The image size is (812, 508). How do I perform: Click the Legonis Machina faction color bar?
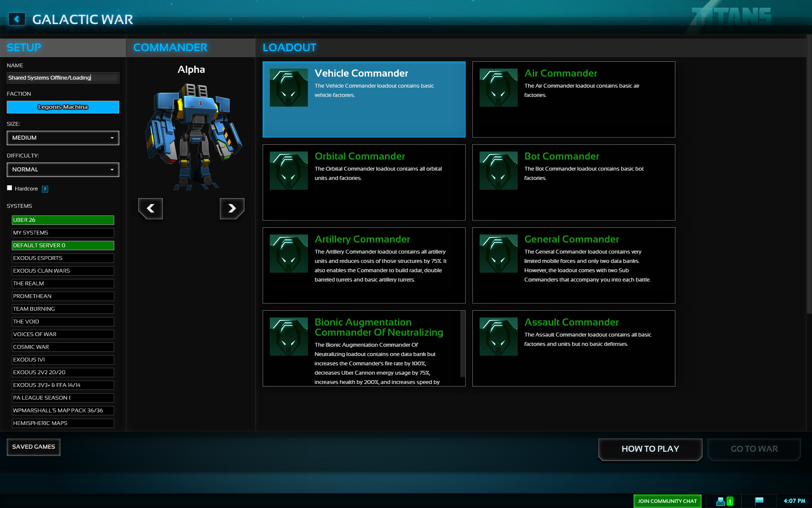[63, 107]
